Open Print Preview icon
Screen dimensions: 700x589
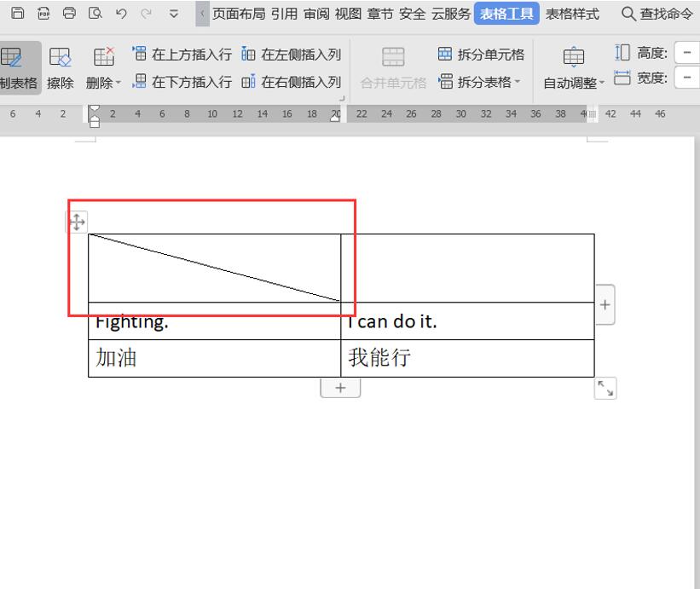coord(95,13)
